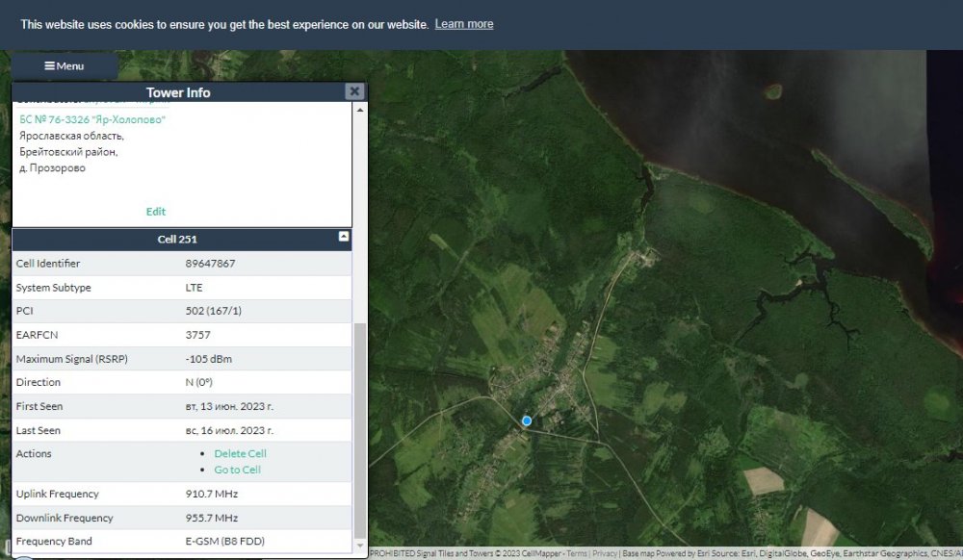Select Maximum Signal value -105 dBm
This screenshot has height=560, width=963.
tap(209, 359)
